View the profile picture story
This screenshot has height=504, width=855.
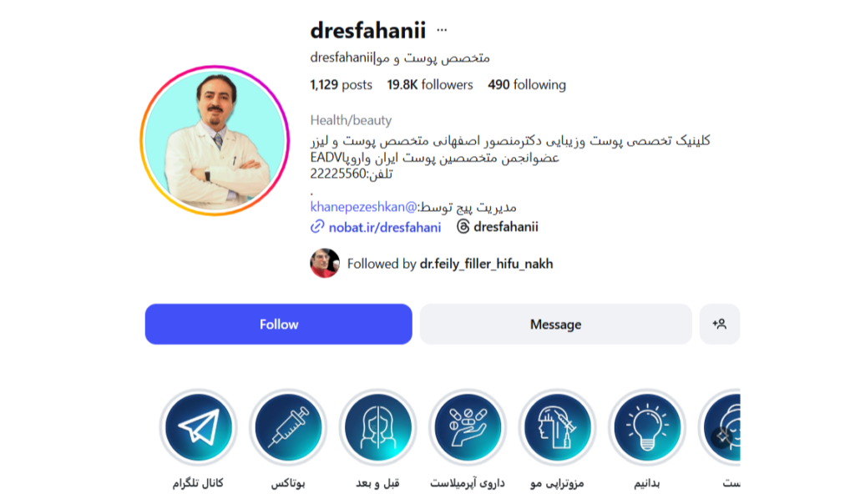click(x=215, y=140)
